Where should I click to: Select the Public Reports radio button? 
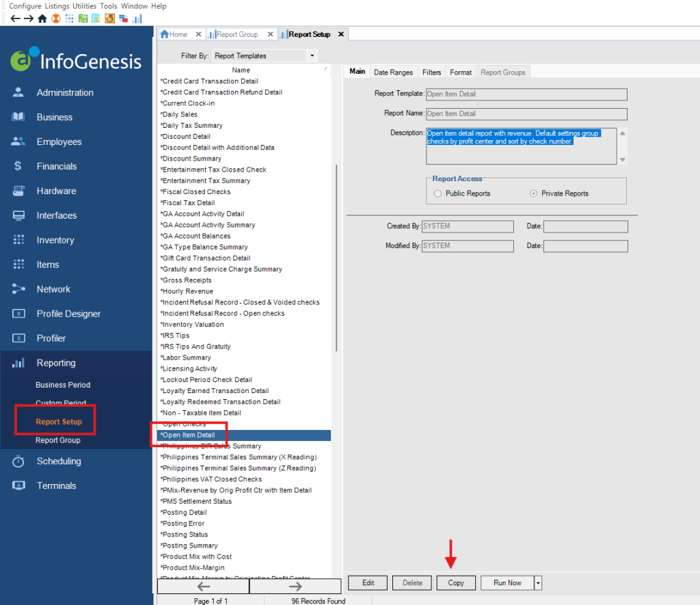(x=438, y=193)
